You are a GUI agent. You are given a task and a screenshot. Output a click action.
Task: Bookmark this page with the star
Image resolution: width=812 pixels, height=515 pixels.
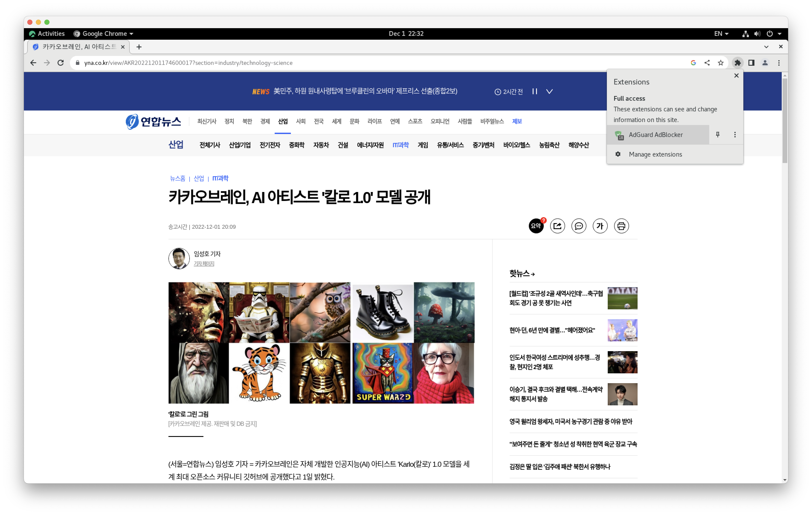click(721, 63)
